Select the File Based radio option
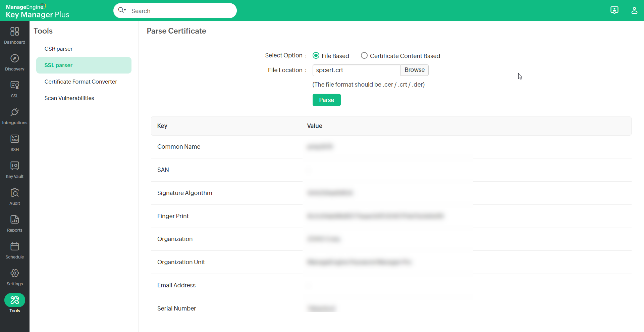Screen dimensions: 644x332 (x=316, y=56)
